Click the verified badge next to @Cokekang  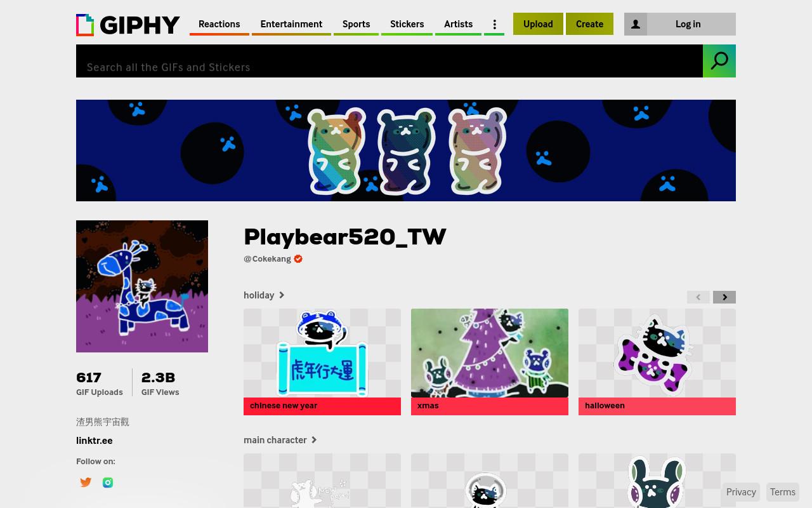(298, 258)
